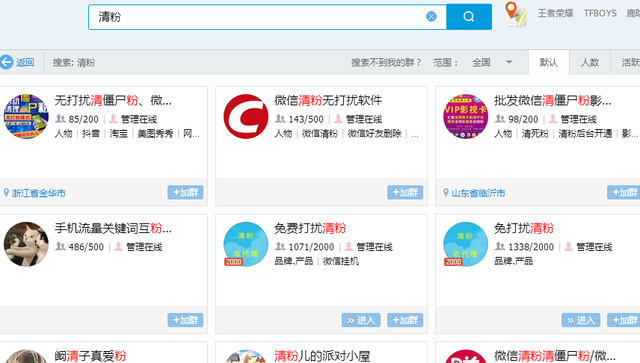Join group 微信清粉无打扰软件 with +加群
Viewport: 640px width, 363px height.
(405, 192)
